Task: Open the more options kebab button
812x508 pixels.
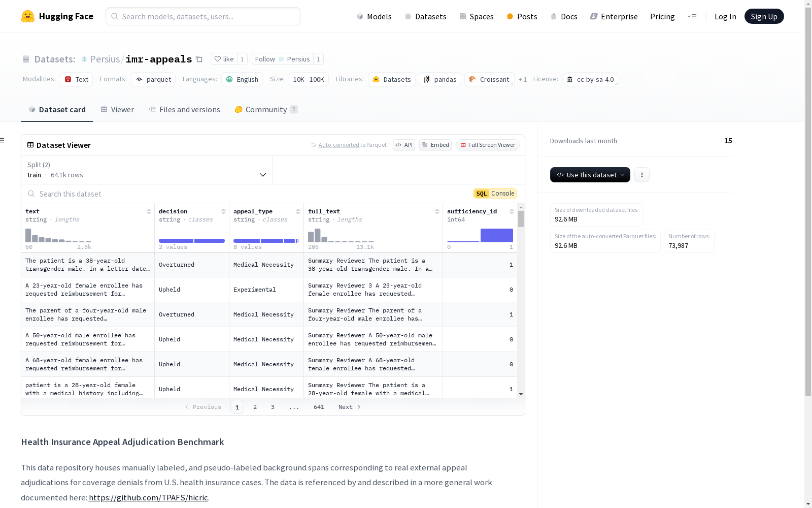Action: coord(642,175)
